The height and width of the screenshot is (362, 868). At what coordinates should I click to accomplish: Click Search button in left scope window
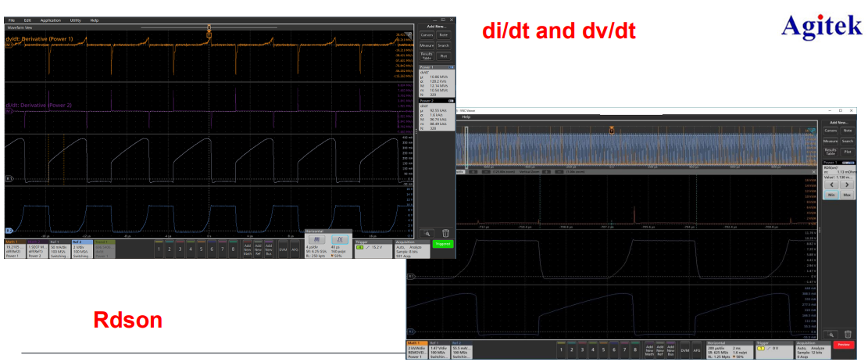tap(444, 45)
